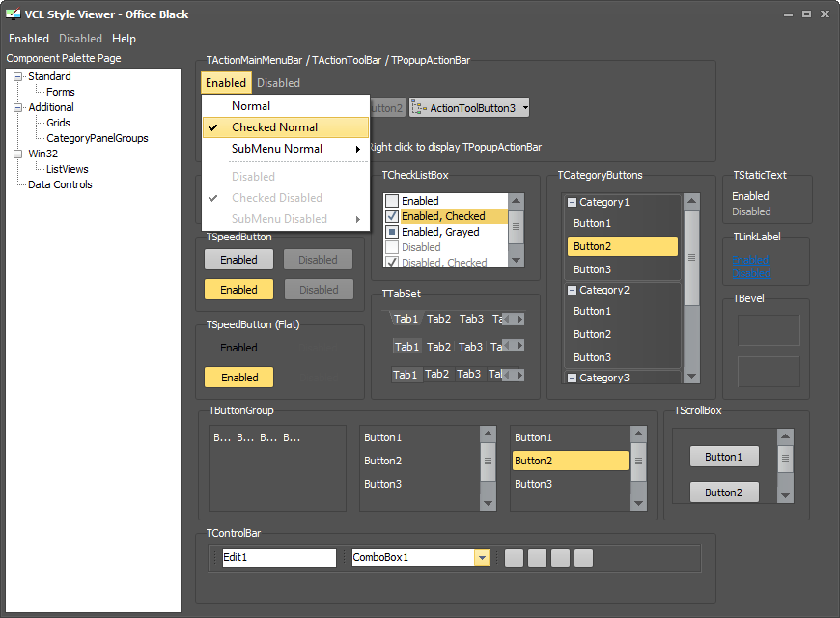This screenshot has height=618, width=840.
Task: Click the gray Enabled button under TSpeedButton
Action: [x=238, y=260]
